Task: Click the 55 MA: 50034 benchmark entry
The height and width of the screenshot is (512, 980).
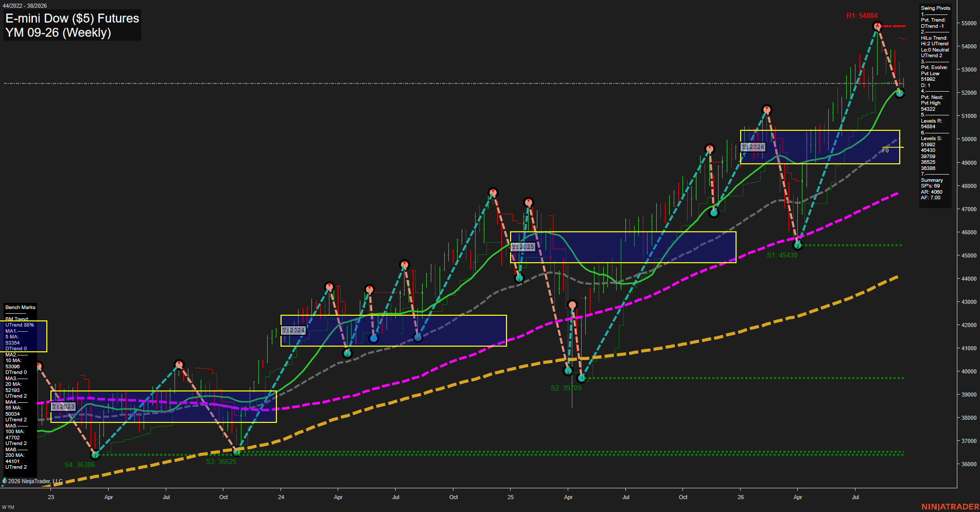Action: [x=13, y=411]
